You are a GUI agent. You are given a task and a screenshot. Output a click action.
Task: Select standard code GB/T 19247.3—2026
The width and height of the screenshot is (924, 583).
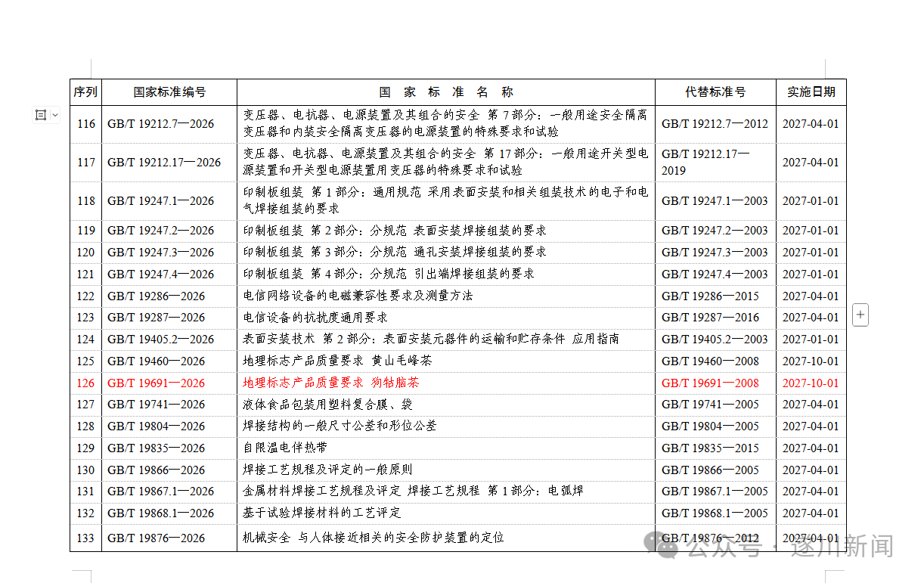[x=161, y=253]
